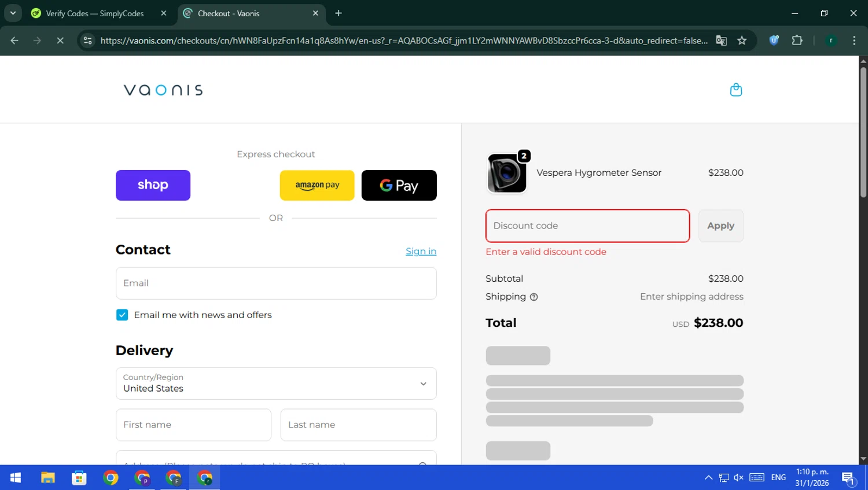Click "Enter shipping address" text
This screenshot has width=868, height=490.
692,297
